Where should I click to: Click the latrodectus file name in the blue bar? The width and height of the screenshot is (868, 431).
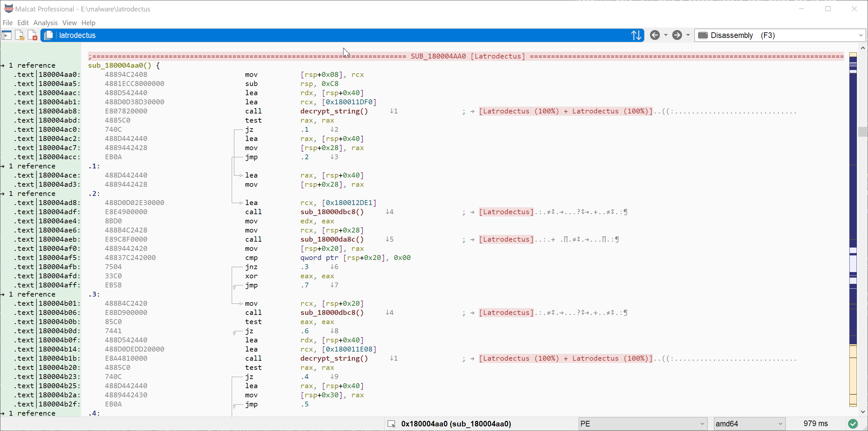coord(77,35)
